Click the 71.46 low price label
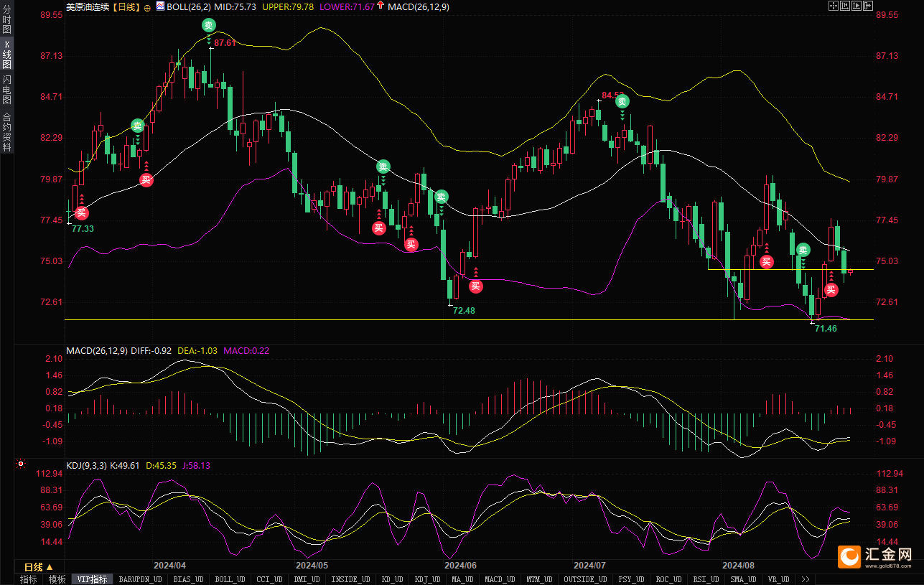The width and height of the screenshot is (924, 585). [826, 327]
